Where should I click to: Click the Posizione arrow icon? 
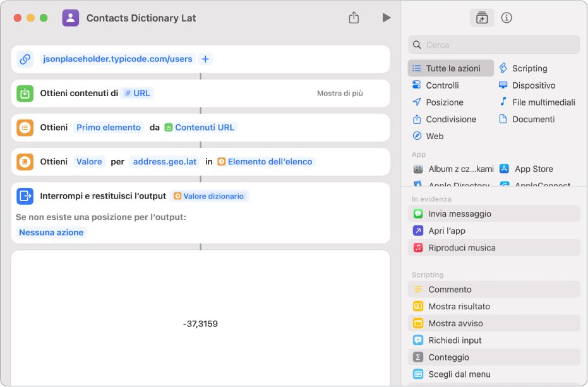pyautogui.click(x=417, y=102)
